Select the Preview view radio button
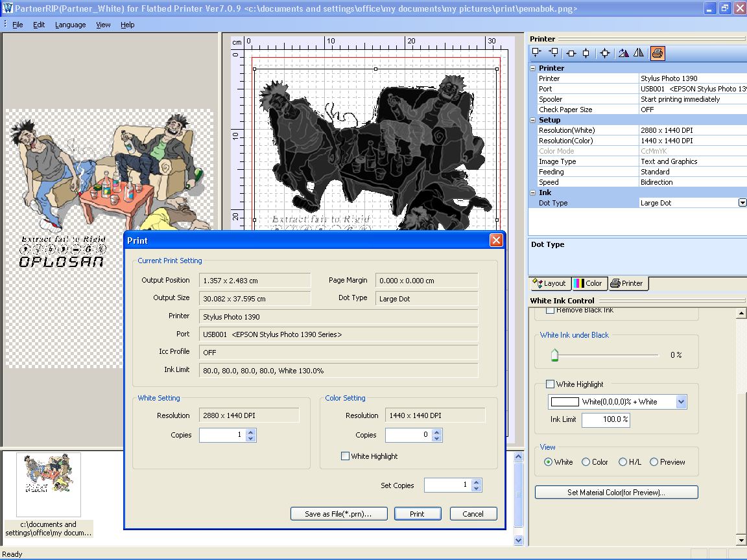Screen dimensions: 747x560 coord(654,462)
